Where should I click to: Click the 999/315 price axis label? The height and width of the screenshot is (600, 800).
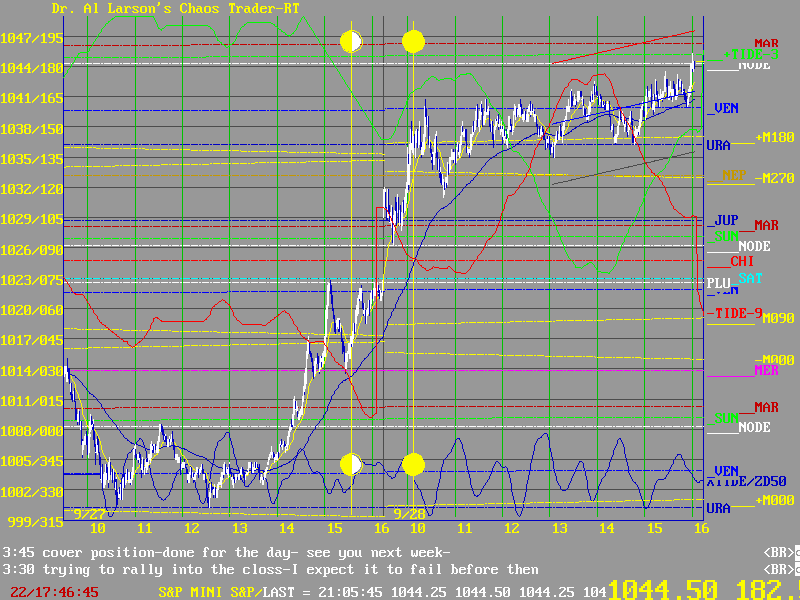pyautogui.click(x=31, y=522)
